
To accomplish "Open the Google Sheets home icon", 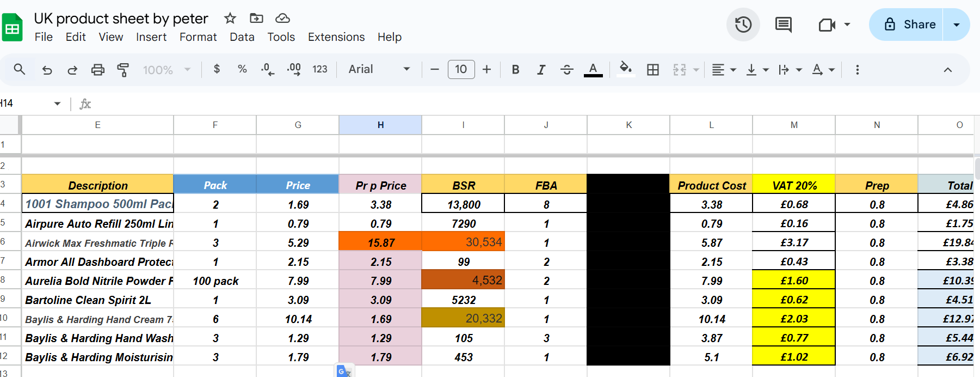I will (x=12, y=27).
